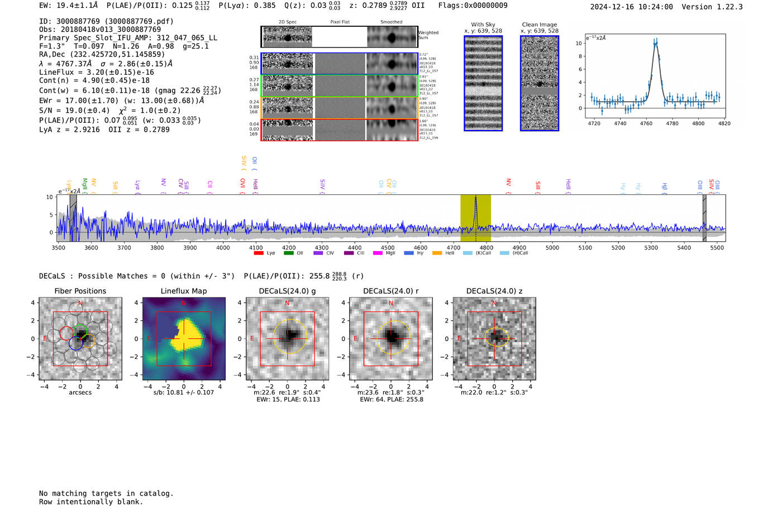782x532 pixels.
Task: Click the raised blue OII line marker
Action: 255,163
